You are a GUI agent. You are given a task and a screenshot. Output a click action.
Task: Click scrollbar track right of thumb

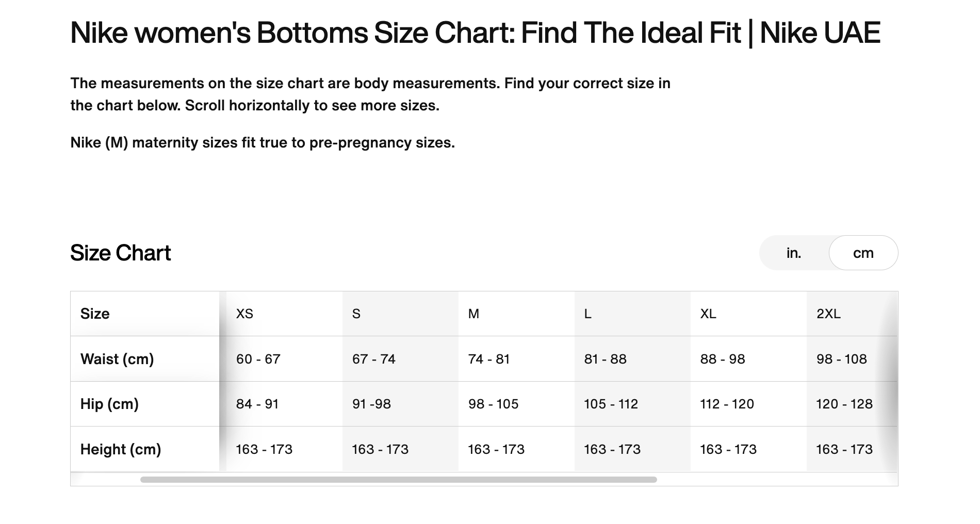(774, 480)
